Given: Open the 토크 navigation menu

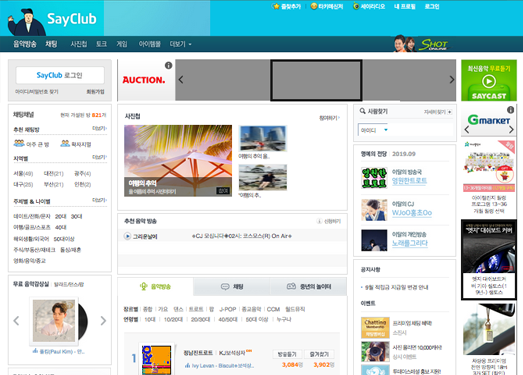Looking at the screenshot, I should (101, 44).
